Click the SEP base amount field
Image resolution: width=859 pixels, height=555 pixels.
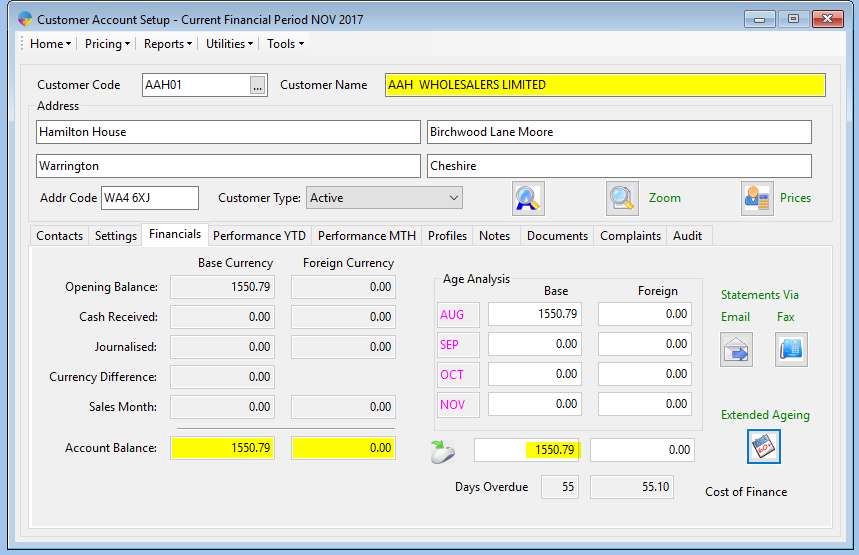[535, 344]
